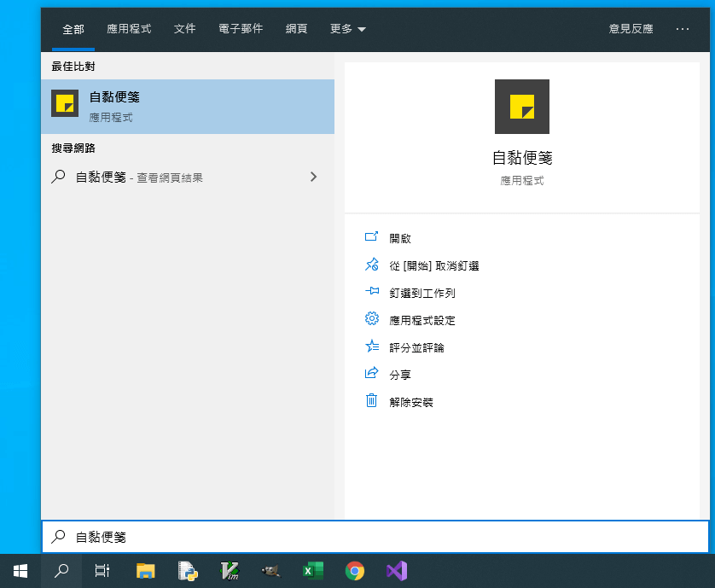This screenshot has height=588, width=715.
Task: Choose 從 [開始] 取消釘選
Action: tap(433, 265)
